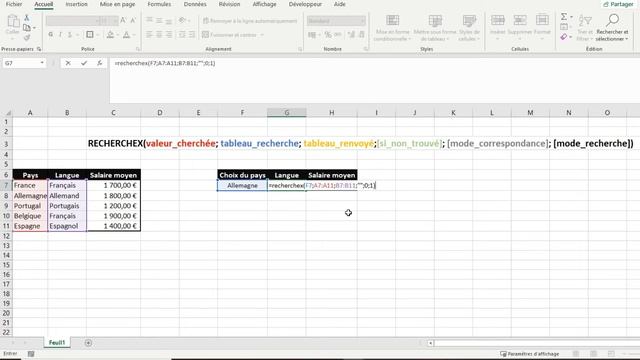Click the percent style icon
Image resolution: width=640 pixels, height=360 pixels.
click(328, 35)
